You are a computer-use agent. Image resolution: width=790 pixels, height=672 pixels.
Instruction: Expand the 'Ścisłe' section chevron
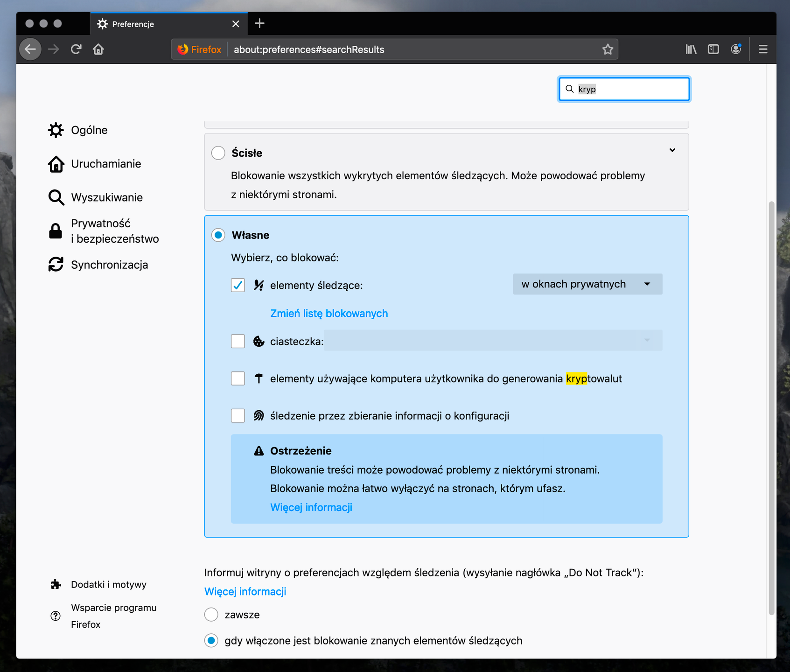click(672, 150)
